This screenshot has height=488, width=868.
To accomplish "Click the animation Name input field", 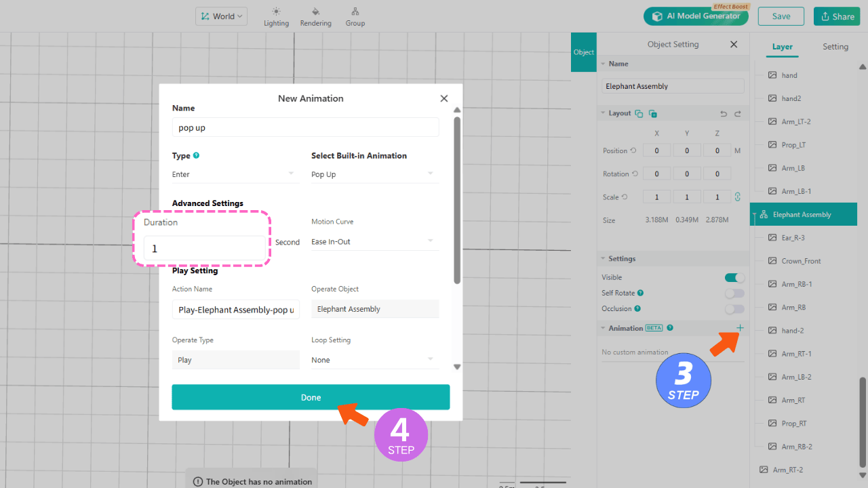I will (305, 127).
